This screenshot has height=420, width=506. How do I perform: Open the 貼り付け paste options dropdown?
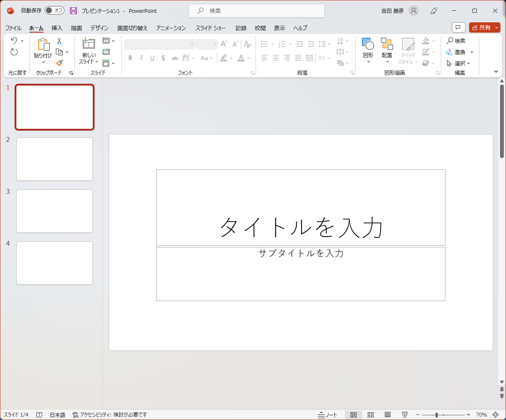pyautogui.click(x=43, y=62)
